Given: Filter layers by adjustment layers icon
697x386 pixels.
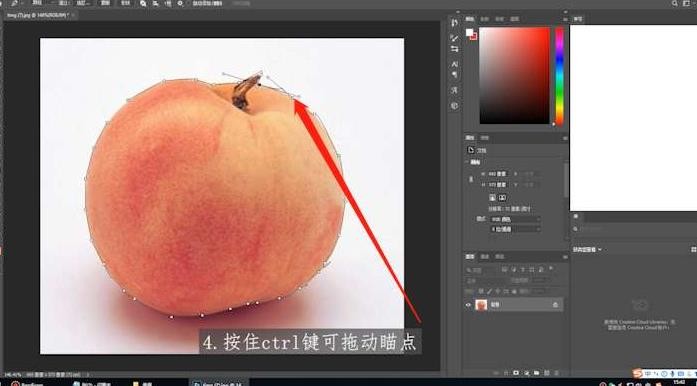Looking at the screenshot, I should (514, 269).
